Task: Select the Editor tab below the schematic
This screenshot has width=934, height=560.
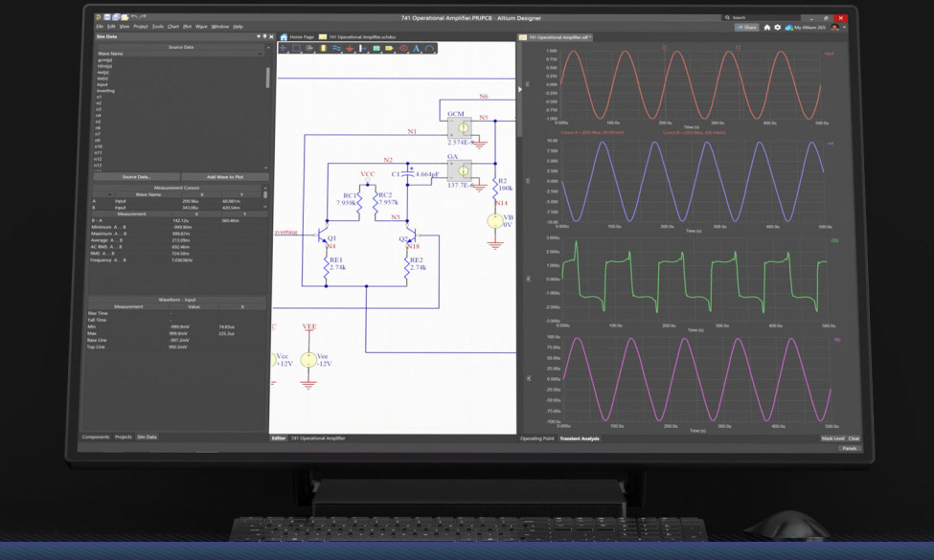Action: click(278, 438)
